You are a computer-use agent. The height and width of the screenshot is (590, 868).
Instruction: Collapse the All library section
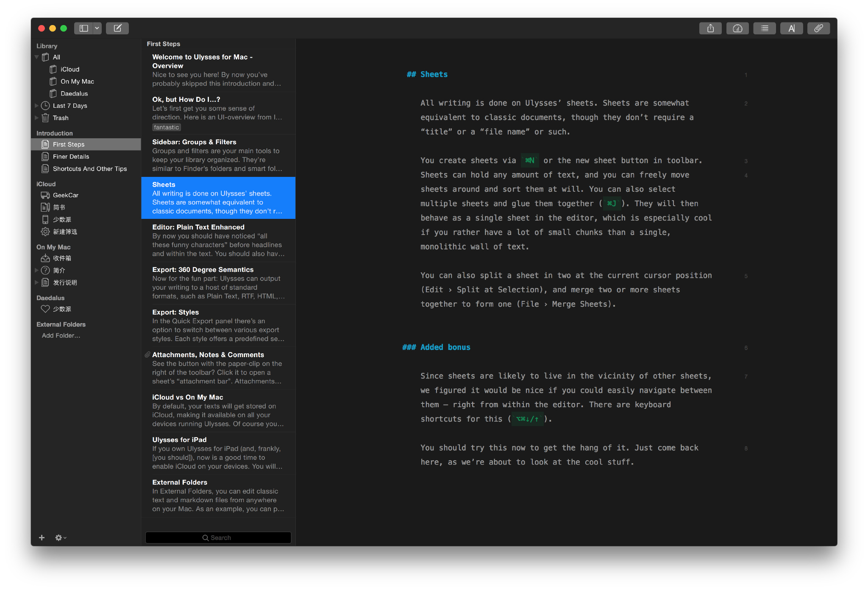pos(36,57)
